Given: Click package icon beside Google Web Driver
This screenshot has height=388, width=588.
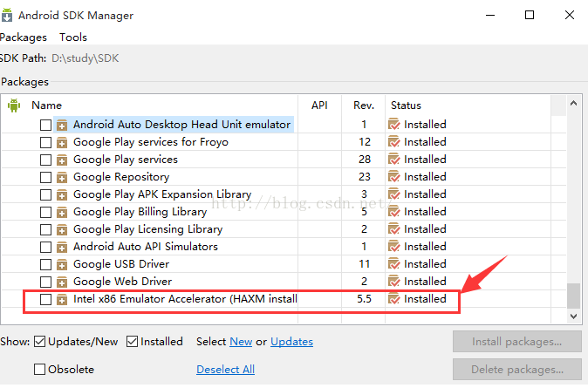Looking at the screenshot, I should pos(62,282).
